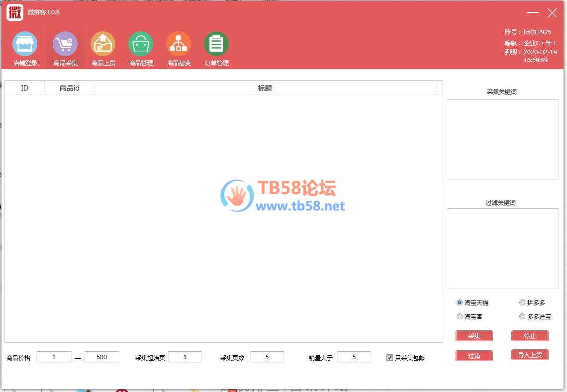Click the 微拼客 app logo

[15, 12]
